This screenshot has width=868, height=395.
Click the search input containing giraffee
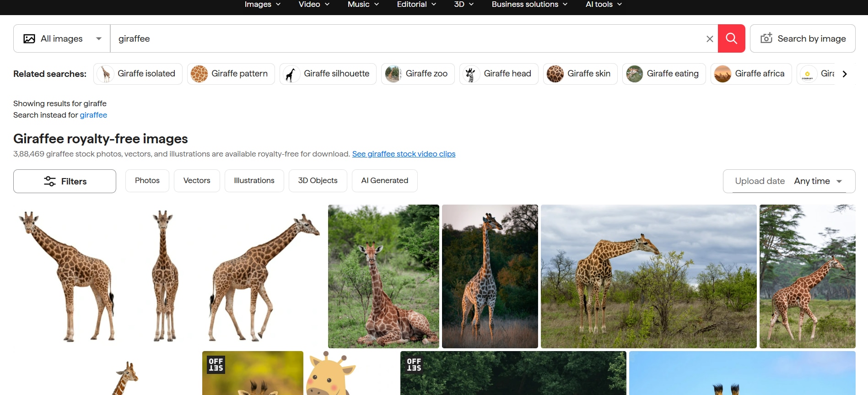point(407,39)
